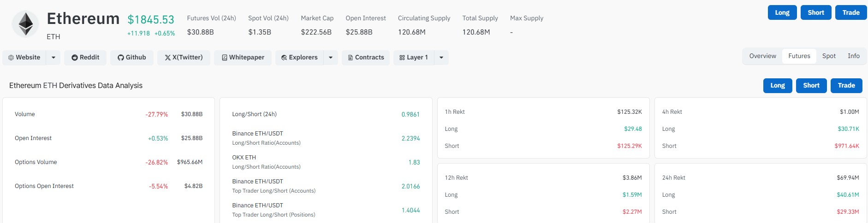Image resolution: width=868 pixels, height=223 pixels.
Task: Open the Explorers link
Action: pos(300,58)
